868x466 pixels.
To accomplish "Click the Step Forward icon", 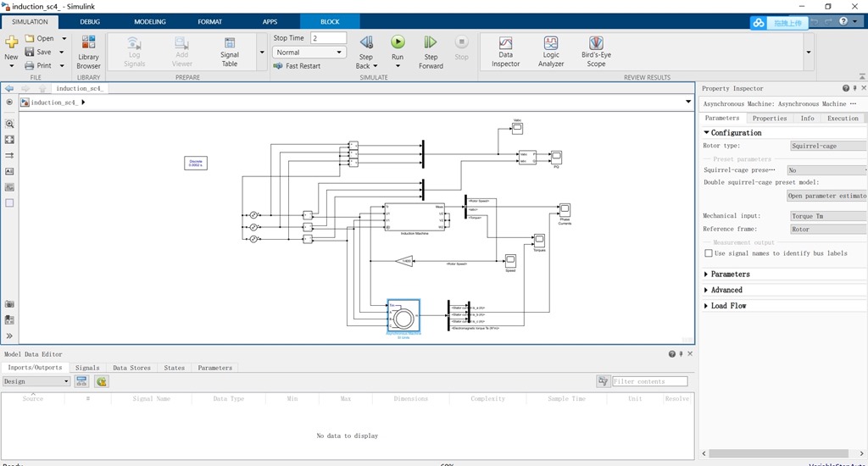I will (x=431, y=42).
